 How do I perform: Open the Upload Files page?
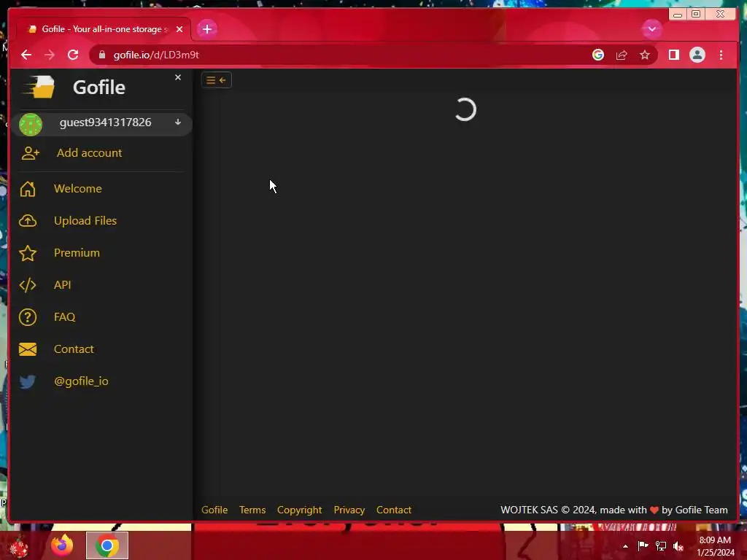[85, 220]
